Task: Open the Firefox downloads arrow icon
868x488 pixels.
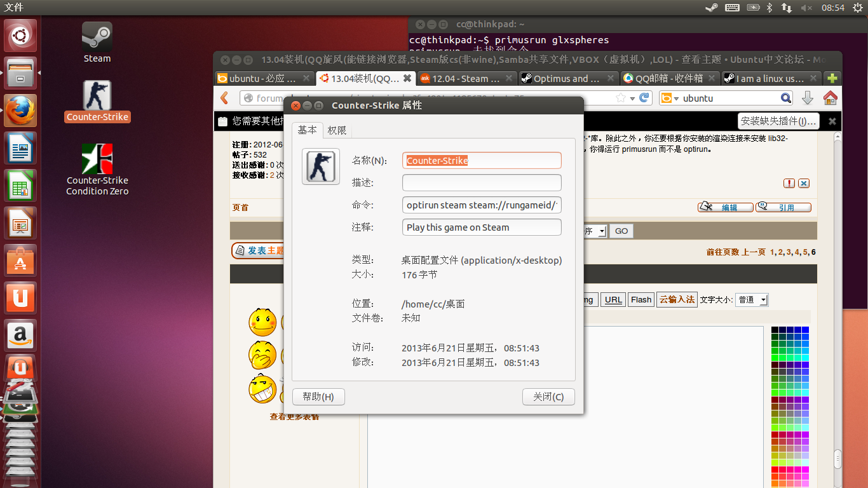Action: click(x=808, y=98)
